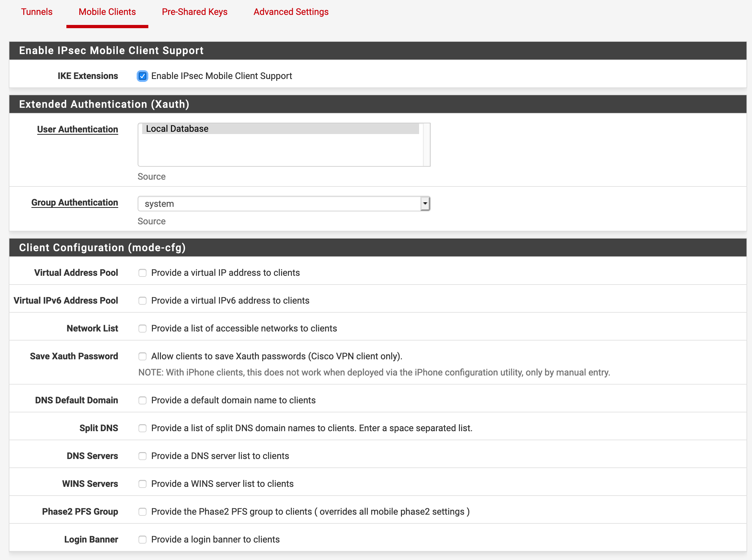Click the DNS Default Domain label
Image resolution: width=752 pixels, height=560 pixels.
point(77,400)
